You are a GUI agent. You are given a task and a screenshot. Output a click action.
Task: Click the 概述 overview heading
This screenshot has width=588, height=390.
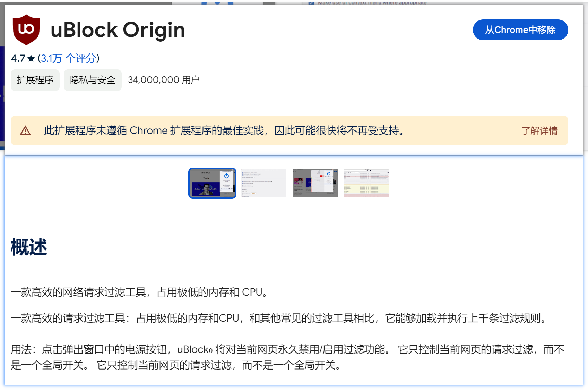point(29,247)
